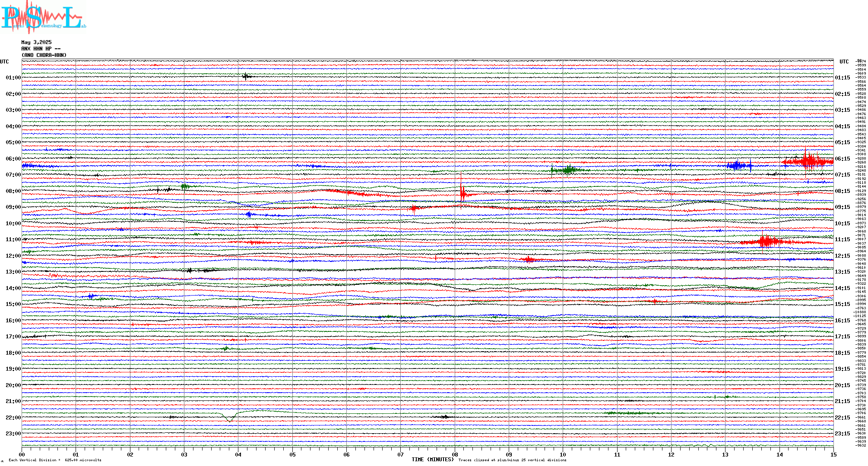868x466 pixels.
Task: Click the '07:00' hour label
Action: tap(13, 175)
